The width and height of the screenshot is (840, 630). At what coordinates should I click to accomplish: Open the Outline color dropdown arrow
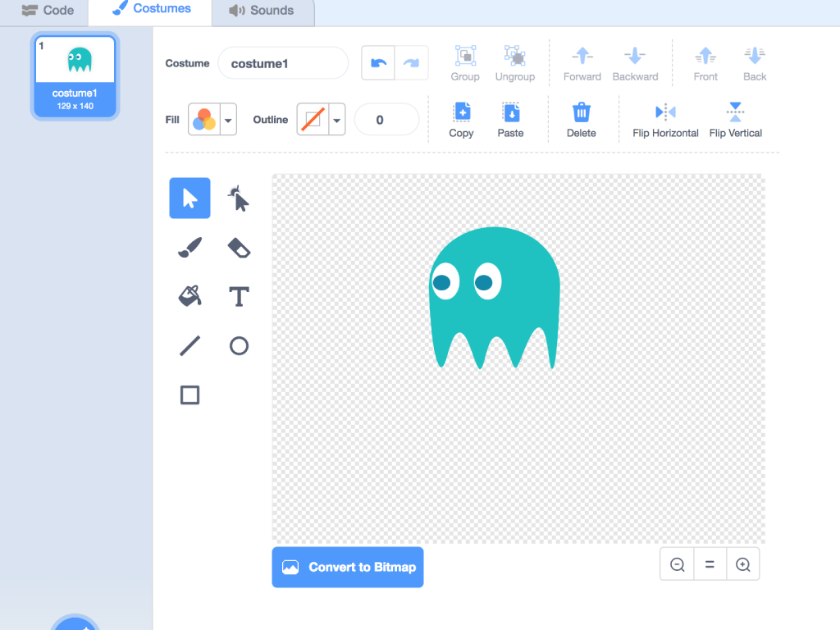(336, 120)
